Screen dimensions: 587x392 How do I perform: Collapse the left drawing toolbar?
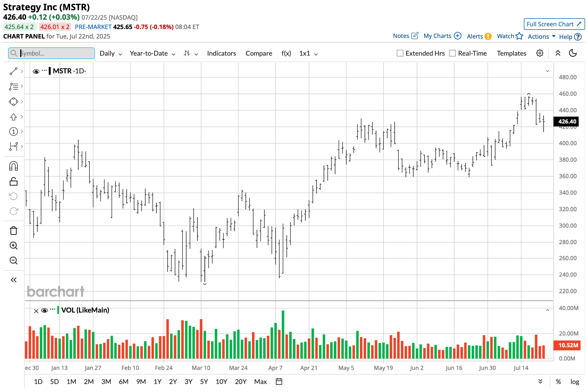(x=14, y=280)
